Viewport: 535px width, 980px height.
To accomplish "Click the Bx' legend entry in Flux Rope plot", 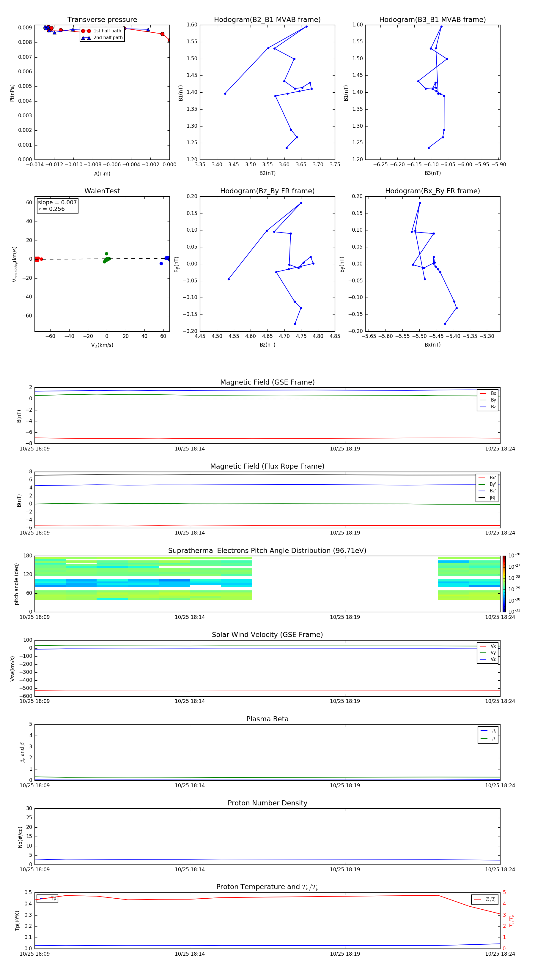I will coord(487,478).
